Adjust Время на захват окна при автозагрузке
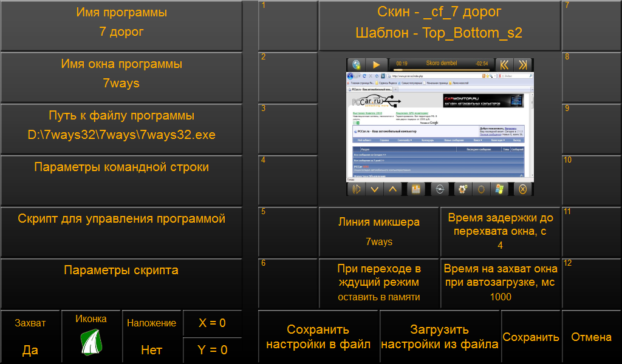This screenshot has width=622, height=364. (500, 283)
